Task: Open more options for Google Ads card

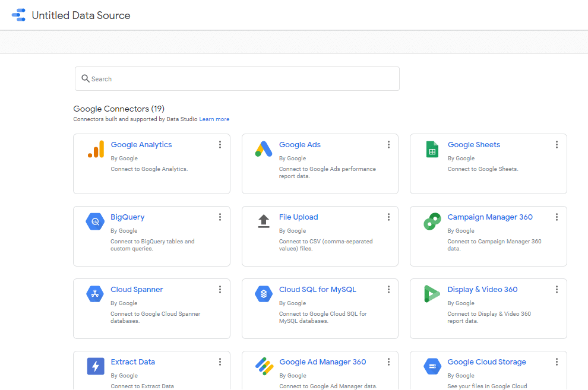Action: [x=388, y=145]
